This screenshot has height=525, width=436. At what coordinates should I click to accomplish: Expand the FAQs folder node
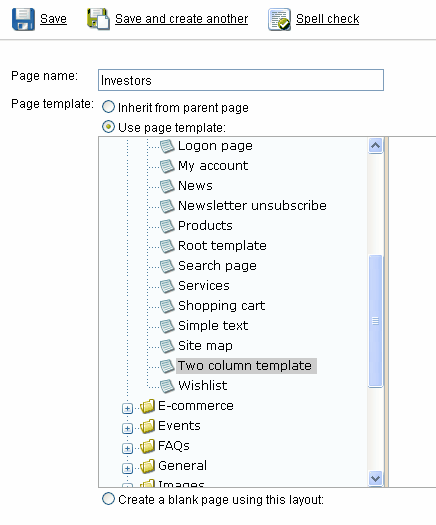click(x=127, y=448)
